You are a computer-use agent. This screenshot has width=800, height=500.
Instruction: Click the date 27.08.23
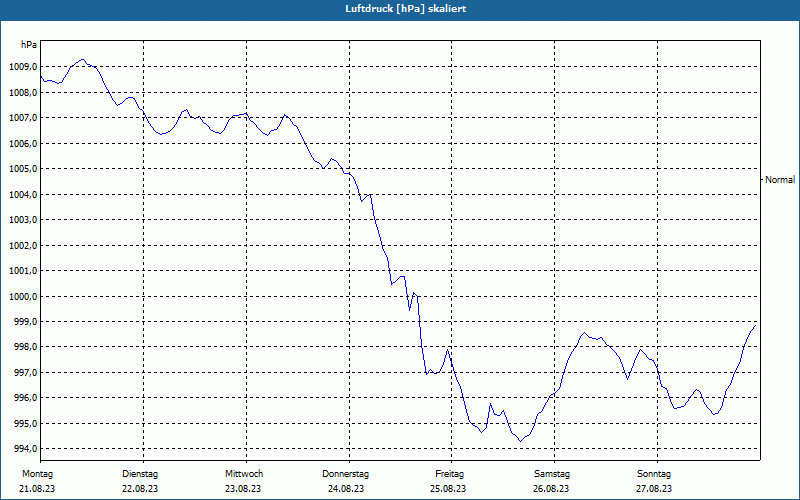(x=654, y=489)
